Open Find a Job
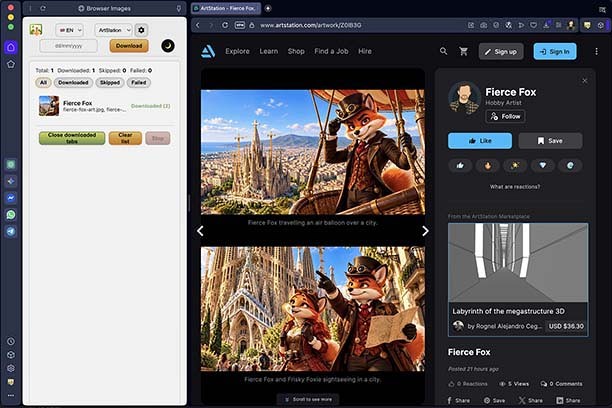This screenshot has width=612, height=408. (331, 51)
